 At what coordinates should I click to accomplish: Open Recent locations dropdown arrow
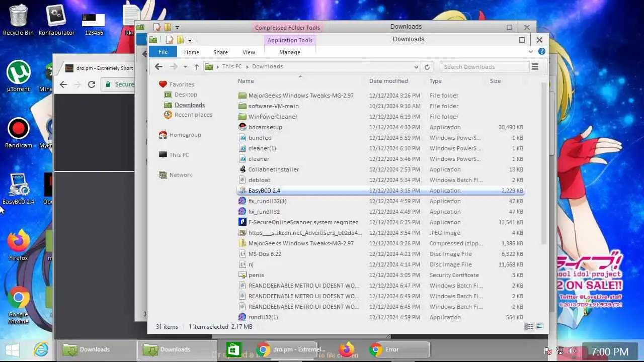185,66
